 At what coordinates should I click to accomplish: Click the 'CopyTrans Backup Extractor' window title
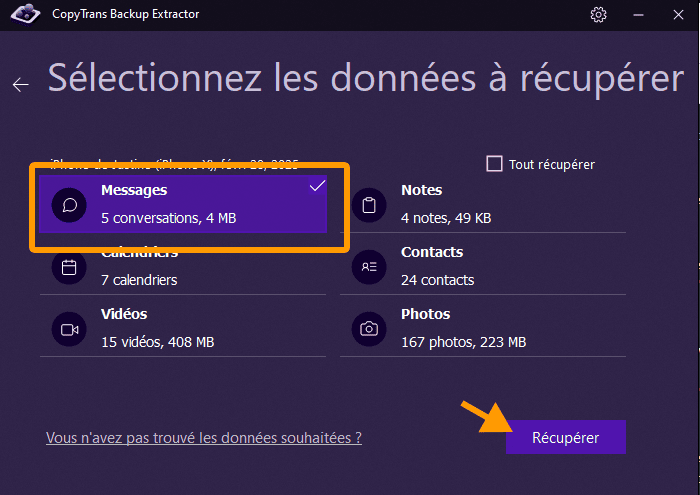(125, 14)
